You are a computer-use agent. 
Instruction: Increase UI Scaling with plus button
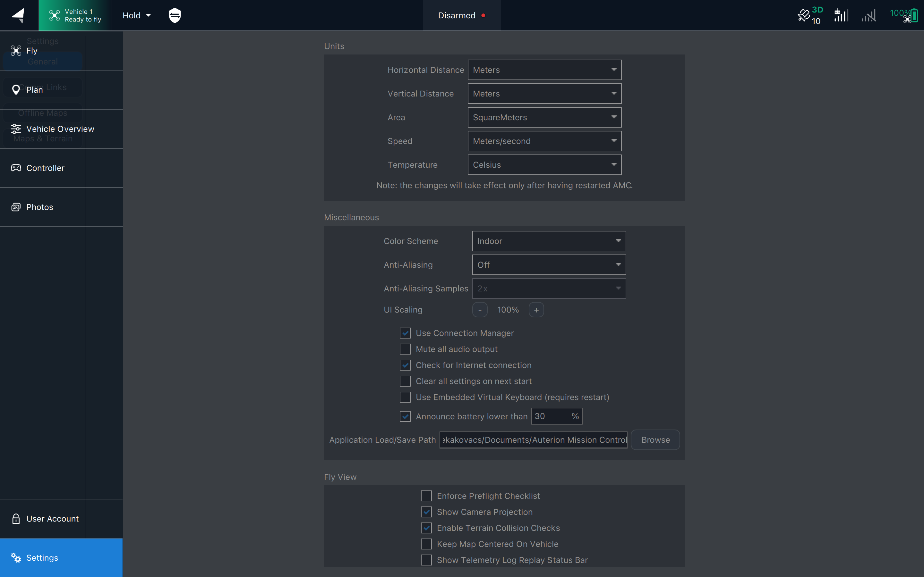point(536,310)
